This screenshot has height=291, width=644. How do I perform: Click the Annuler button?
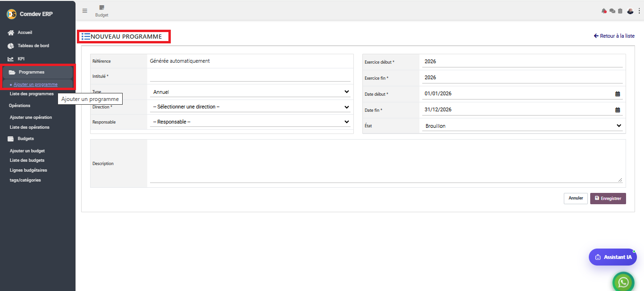point(576,198)
